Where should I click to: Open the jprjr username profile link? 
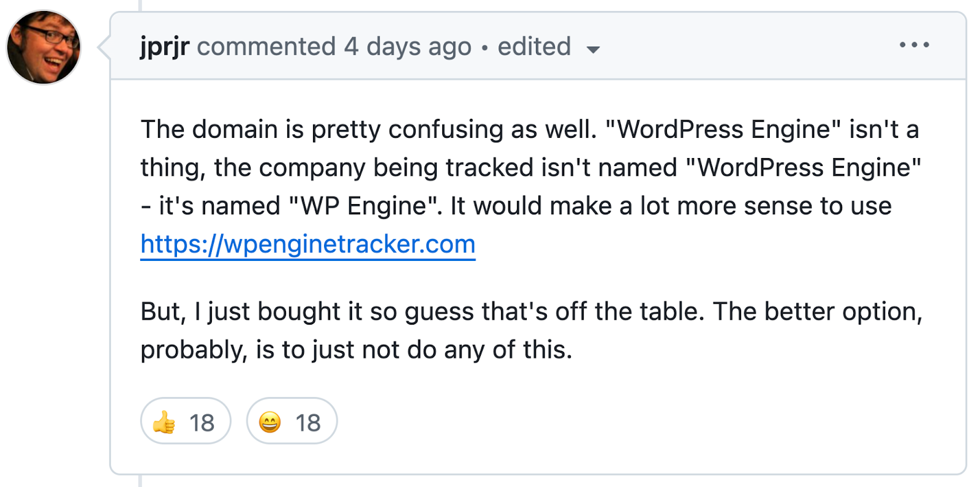tap(164, 47)
